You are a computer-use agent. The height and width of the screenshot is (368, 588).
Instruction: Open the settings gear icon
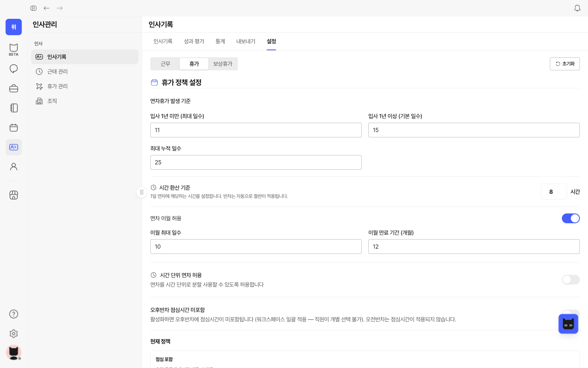coord(13,334)
